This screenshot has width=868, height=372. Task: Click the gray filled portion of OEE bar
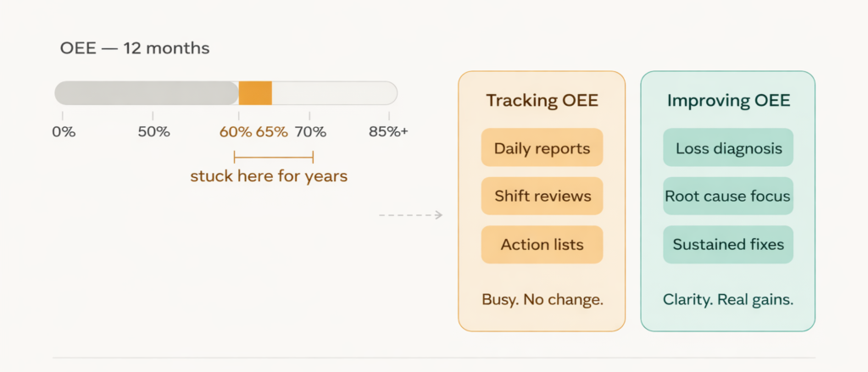(146, 93)
